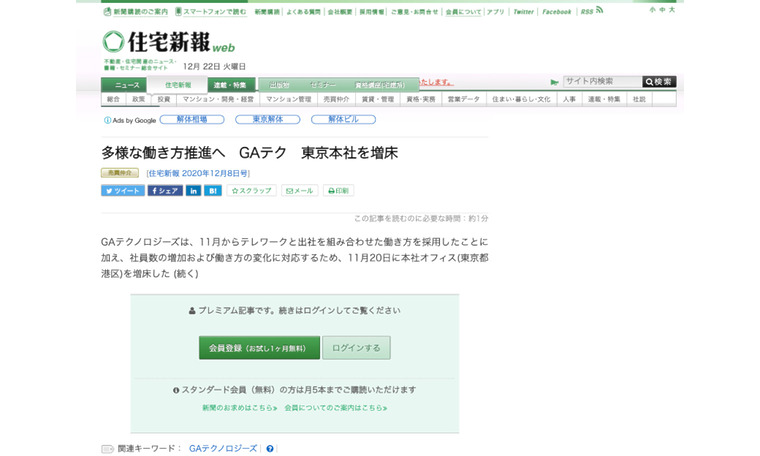
Task: Switch to 連載・特集 tab
Action: click(x=231, y=85)
